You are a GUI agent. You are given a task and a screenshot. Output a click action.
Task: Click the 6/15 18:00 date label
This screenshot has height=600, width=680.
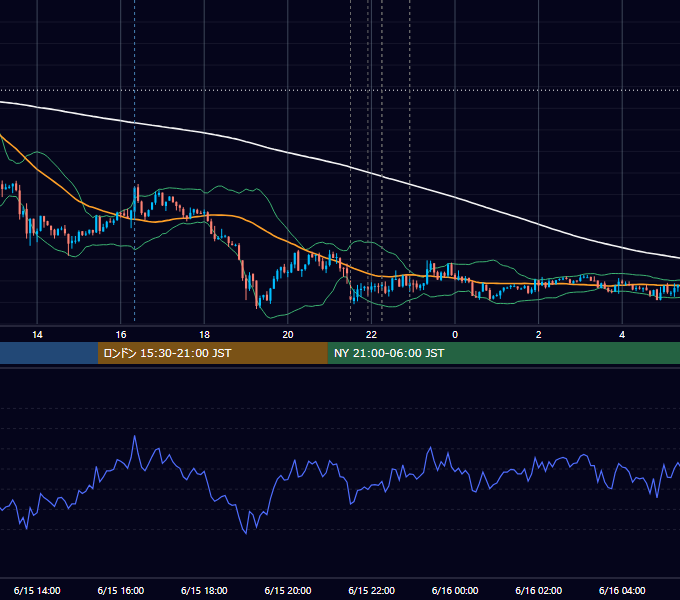pos(204,590)
